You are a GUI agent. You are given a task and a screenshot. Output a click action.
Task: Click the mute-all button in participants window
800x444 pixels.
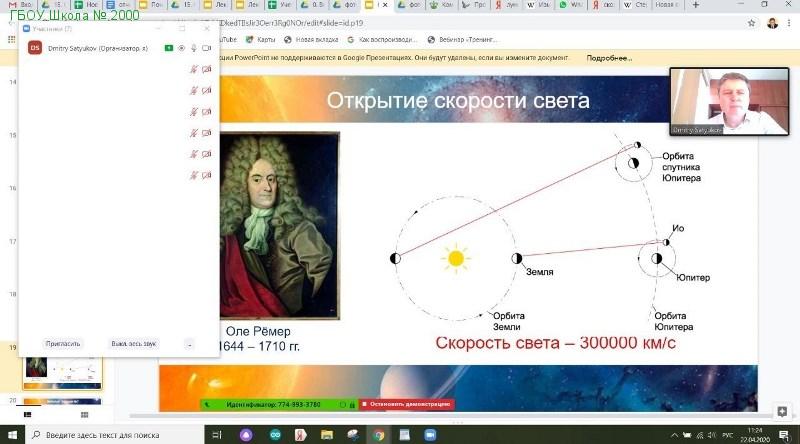point(134,343)
